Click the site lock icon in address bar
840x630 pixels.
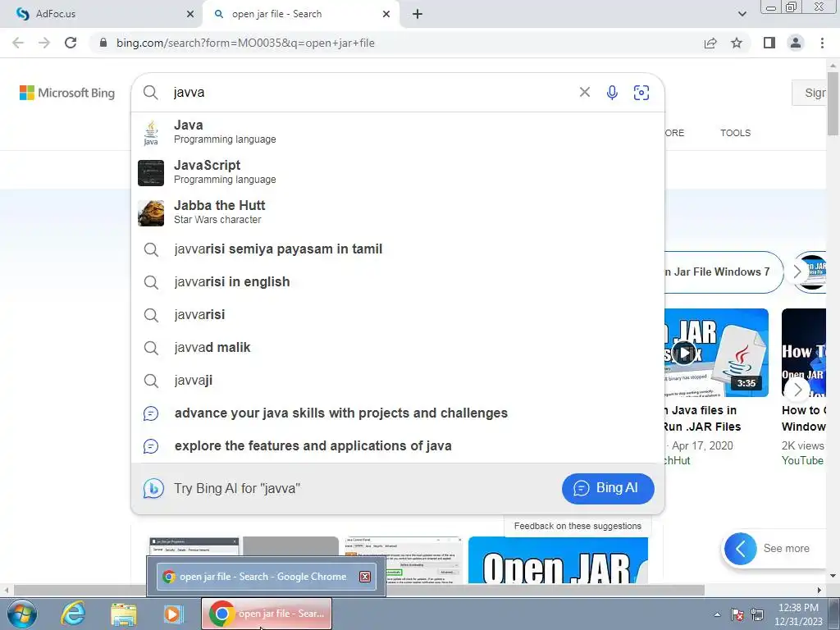[x=103, y=43]
